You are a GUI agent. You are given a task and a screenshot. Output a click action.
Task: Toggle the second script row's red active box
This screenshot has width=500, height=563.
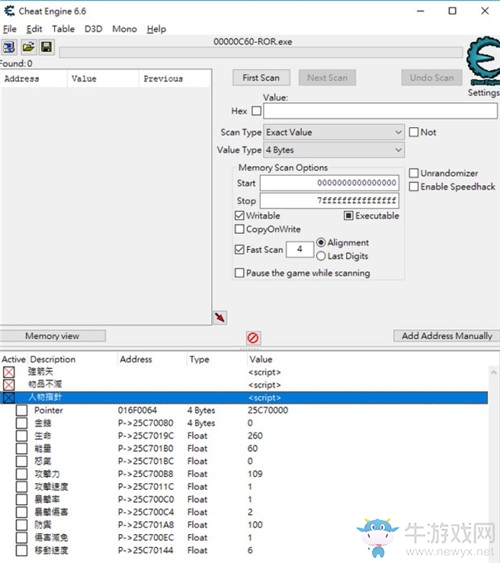9,385
